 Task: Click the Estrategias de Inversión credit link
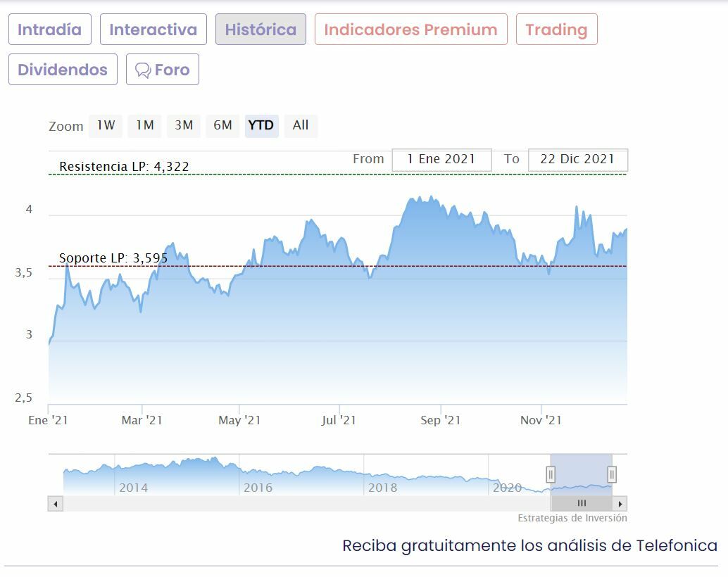point(572,519)
